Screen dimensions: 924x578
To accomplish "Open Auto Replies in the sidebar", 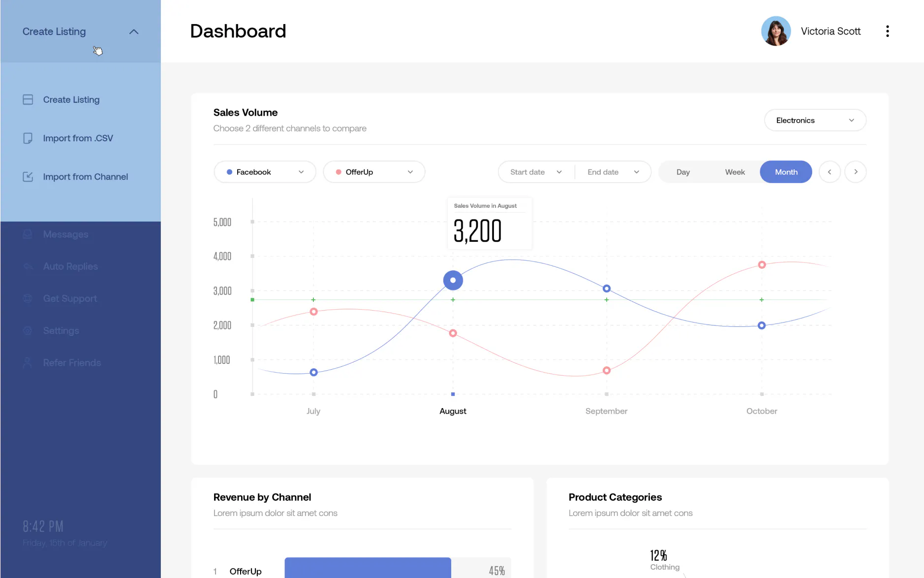I will coord(70,266).
